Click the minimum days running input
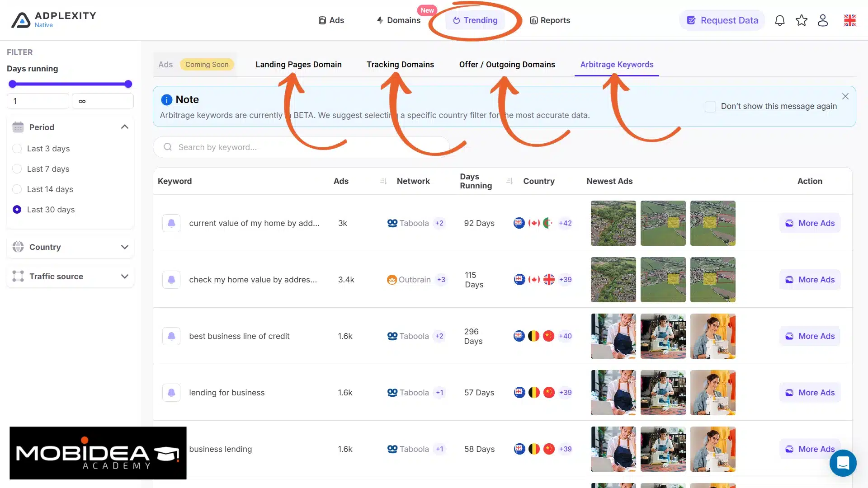 pos(38,101)
